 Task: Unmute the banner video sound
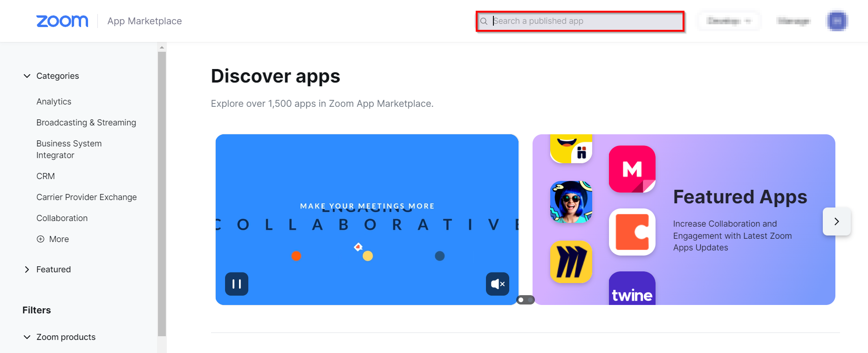[x=497, y=284]
